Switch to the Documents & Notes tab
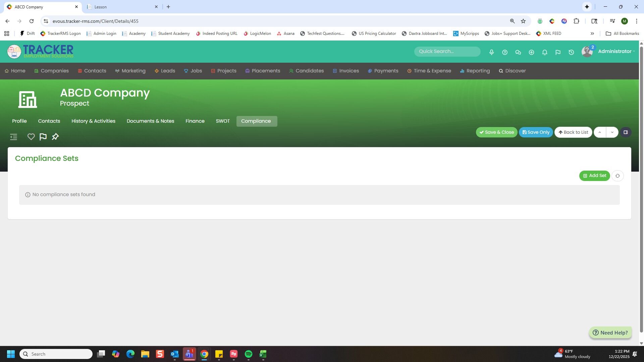644x362 pixels. [150, 121]
